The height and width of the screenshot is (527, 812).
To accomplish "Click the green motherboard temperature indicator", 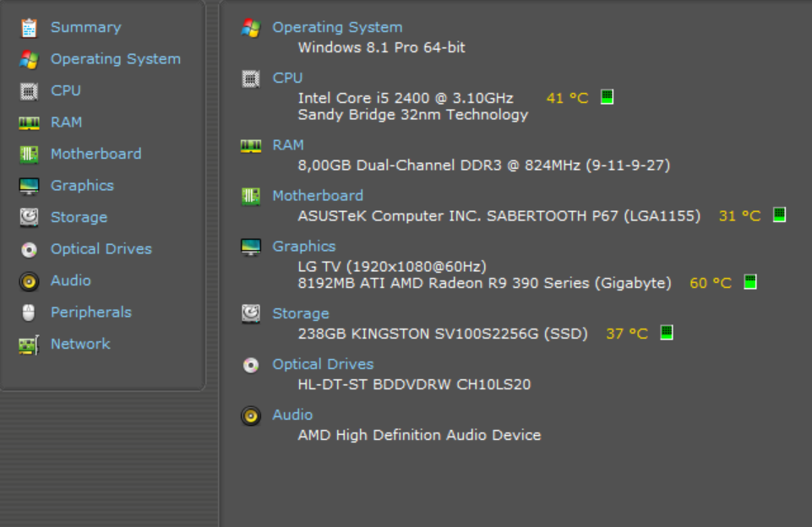I will 779,215.
